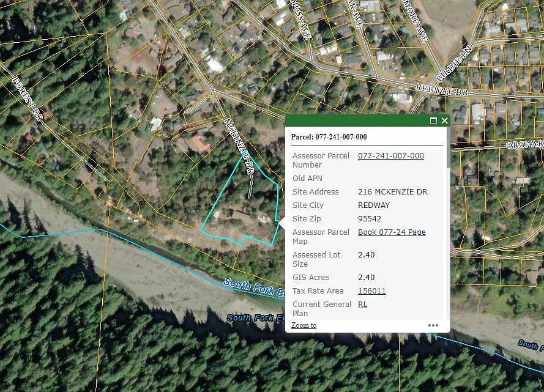The image size is (544, 392).
Task: Click the parcel title header text
Action: [329, 136]
